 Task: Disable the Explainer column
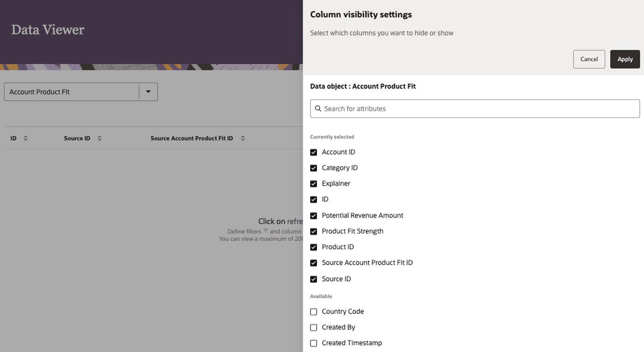click(314, 184)
